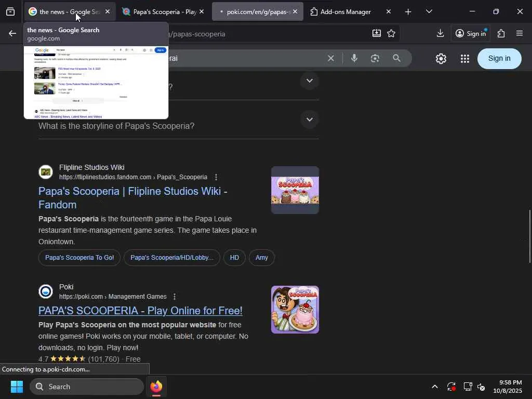Open Papa's Scooperia Flipline Studios Wiki link
The image size is (532, 399).
[x=132, y=198]
